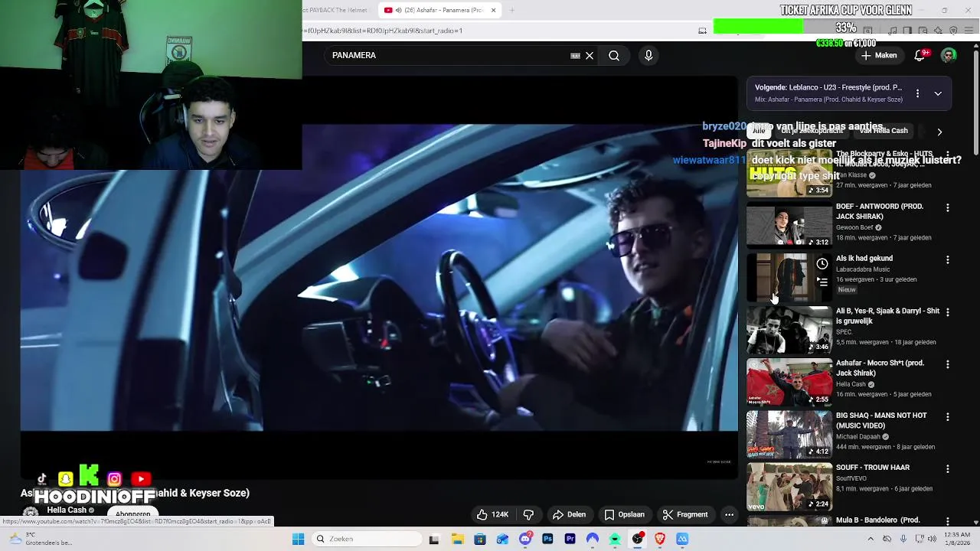Click the YouTube search magnifier button
The width and height of the screenshot is (980, 551).
point(614,55)
